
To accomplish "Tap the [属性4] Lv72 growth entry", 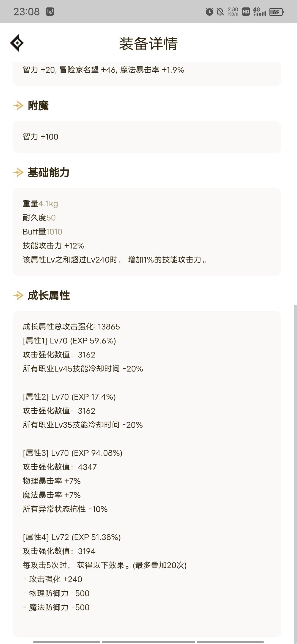I will [x=72, y=537].
